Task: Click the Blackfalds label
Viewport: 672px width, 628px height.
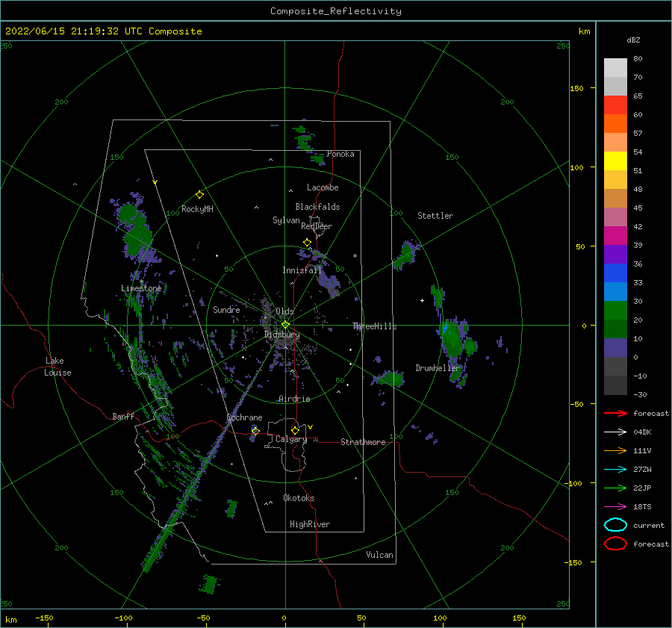Action: [317, 207]
